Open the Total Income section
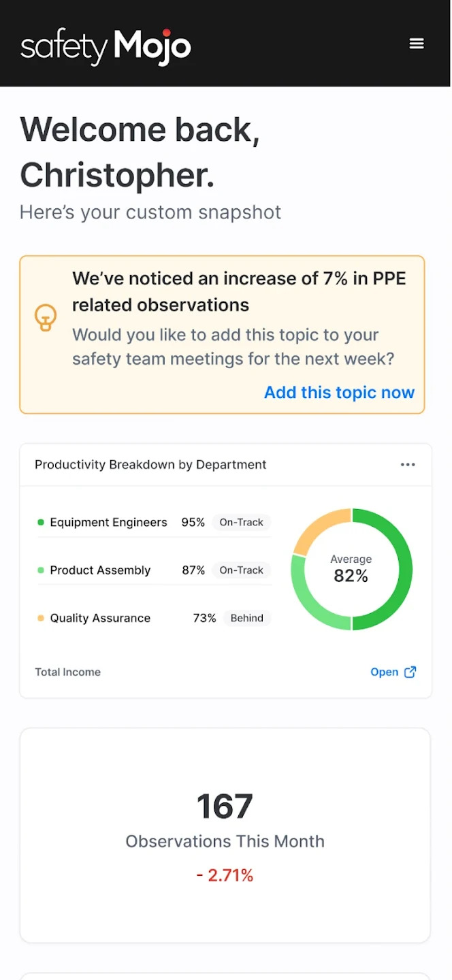This screenshot has width=452, height=980. [67, 672]
